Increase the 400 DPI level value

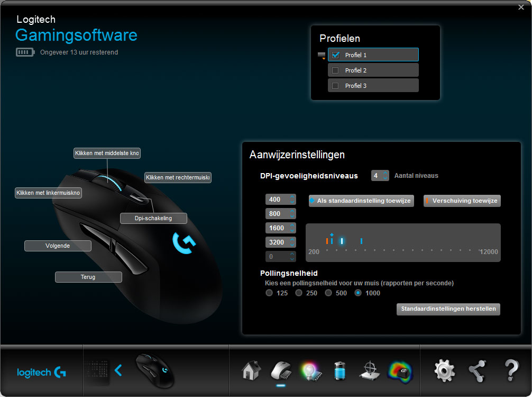click(292, 197)
